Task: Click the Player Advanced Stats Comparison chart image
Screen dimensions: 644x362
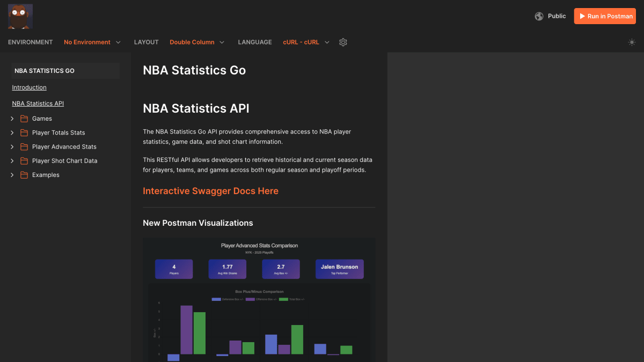Action: (259, 300)
